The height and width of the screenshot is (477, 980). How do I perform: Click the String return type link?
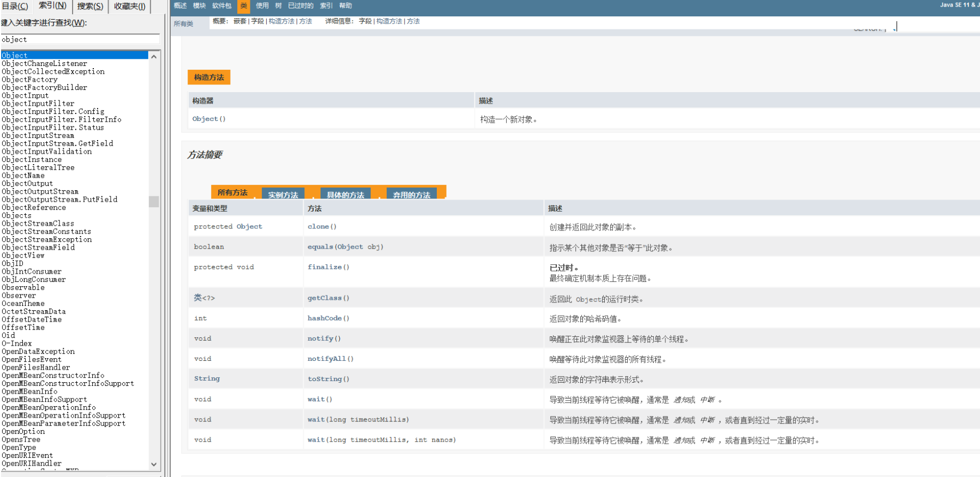(207, 378)
